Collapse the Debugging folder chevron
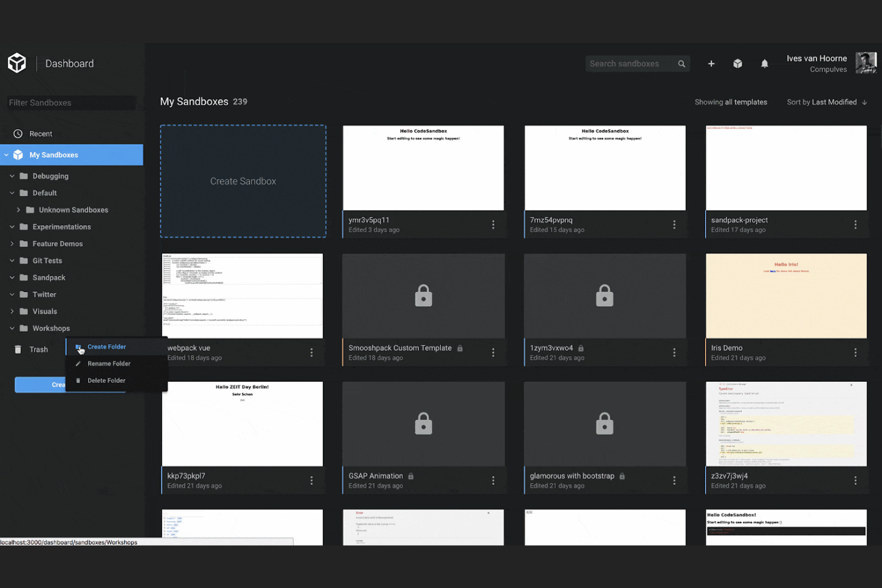Viewport: 882px width, 588px height. [12, 176]
